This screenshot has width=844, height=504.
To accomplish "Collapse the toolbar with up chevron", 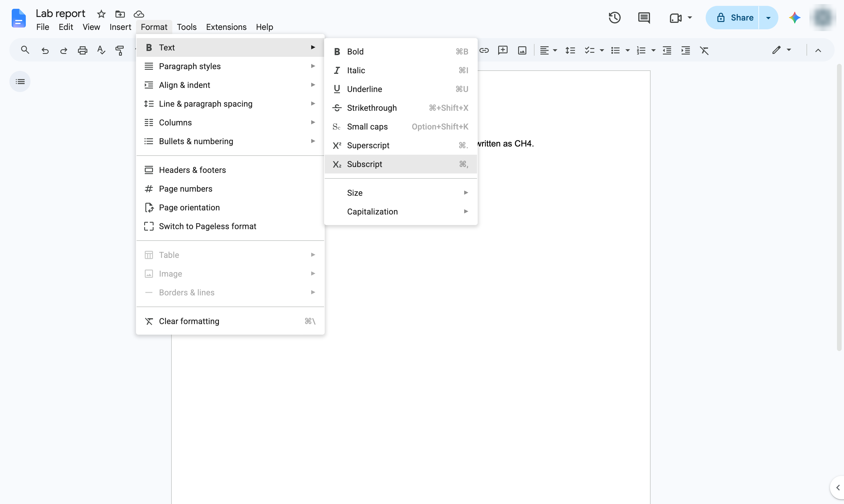I will pos(818,51).
